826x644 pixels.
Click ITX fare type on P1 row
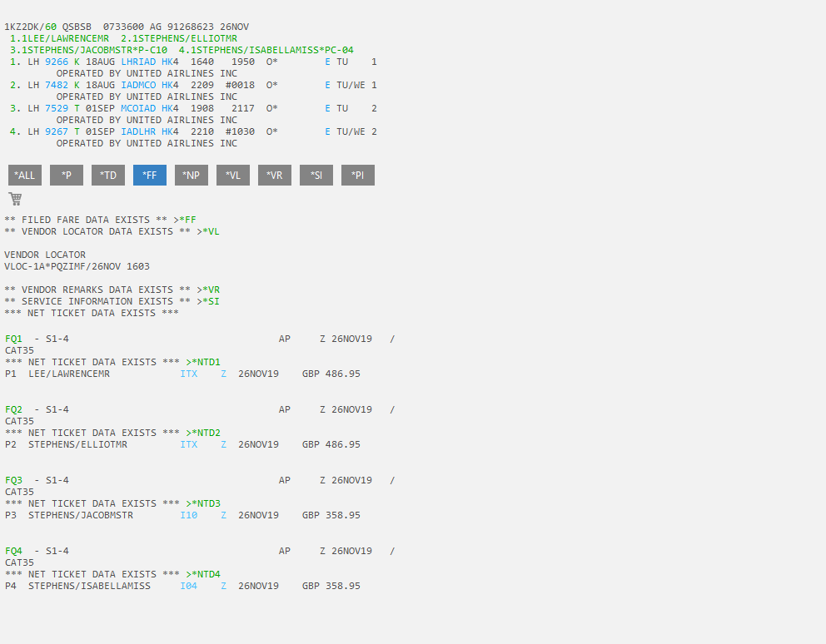(188, 374)
